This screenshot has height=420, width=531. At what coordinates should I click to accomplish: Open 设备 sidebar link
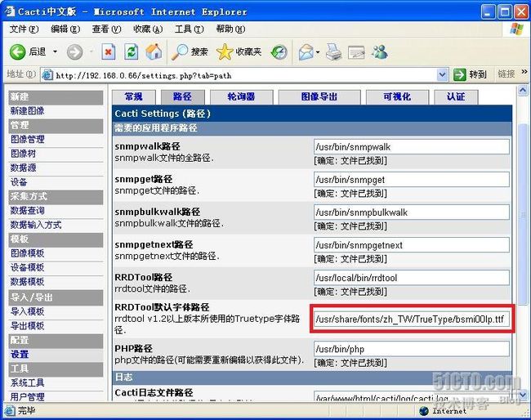pos(19,182)
